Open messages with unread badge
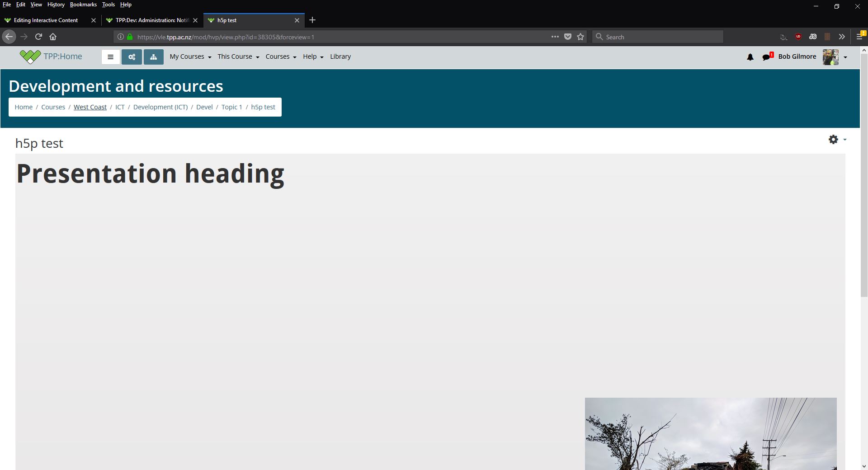 pyautogui.click(x=768, y=56)
